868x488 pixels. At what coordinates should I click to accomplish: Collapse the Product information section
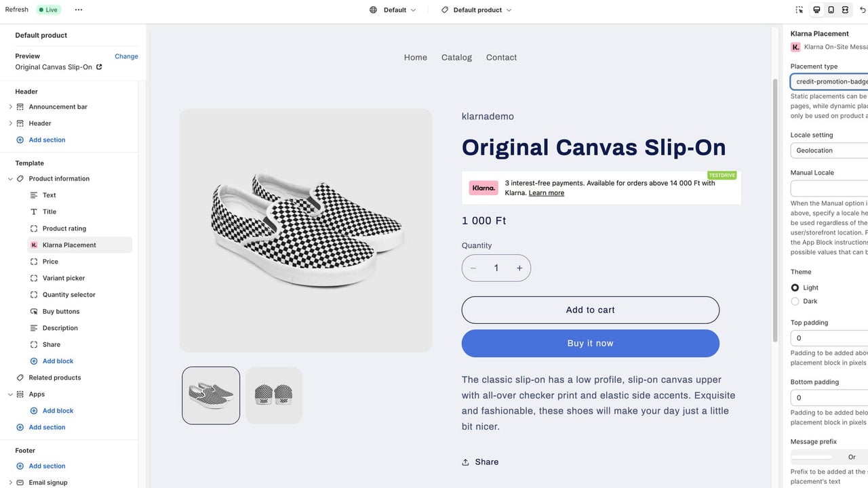pos(10,179)
